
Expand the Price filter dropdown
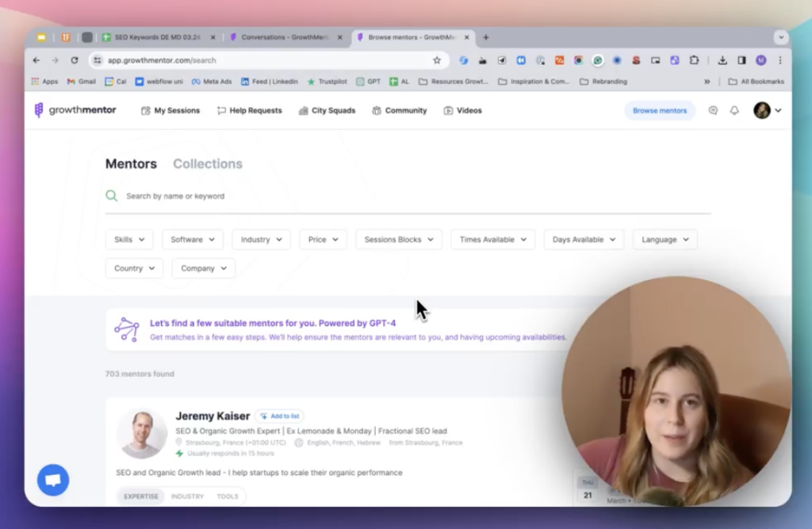click(323, 240)
